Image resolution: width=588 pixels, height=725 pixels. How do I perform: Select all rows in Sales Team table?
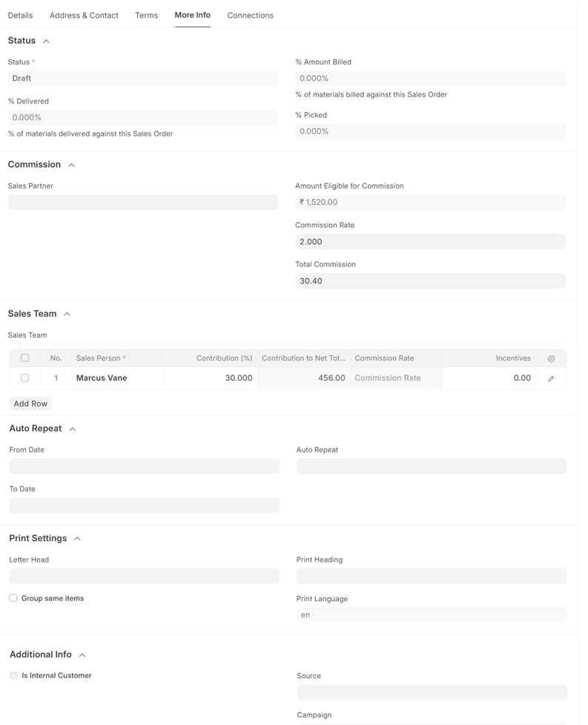[25, 358]
